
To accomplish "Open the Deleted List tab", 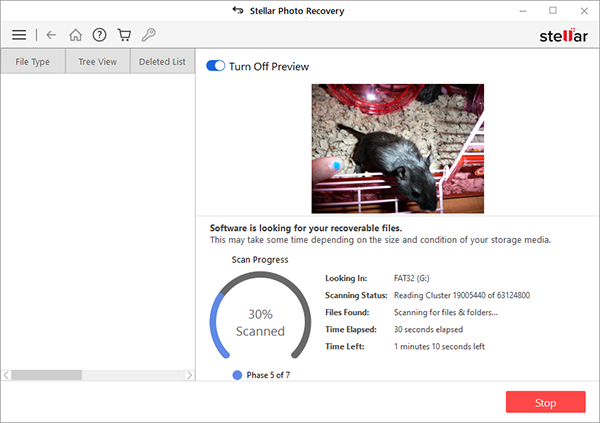I will point(162,61).
